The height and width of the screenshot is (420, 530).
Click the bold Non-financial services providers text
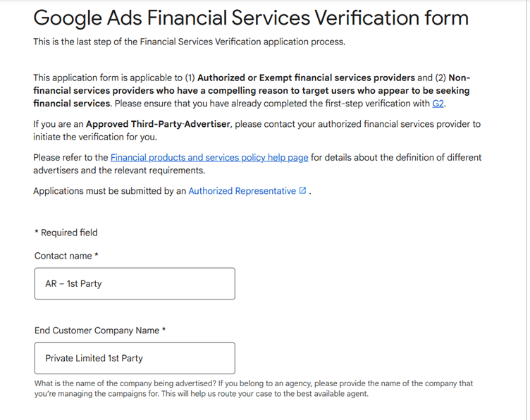coord(252,91)
